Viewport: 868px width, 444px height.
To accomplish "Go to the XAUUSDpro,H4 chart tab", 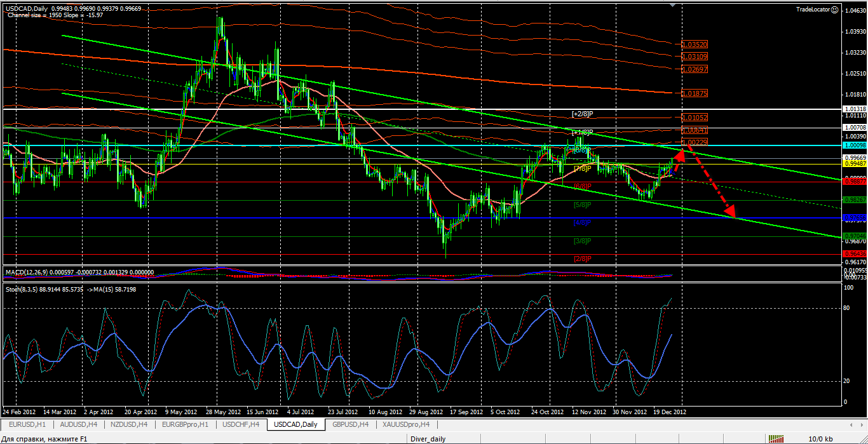I will coord(407,424).
